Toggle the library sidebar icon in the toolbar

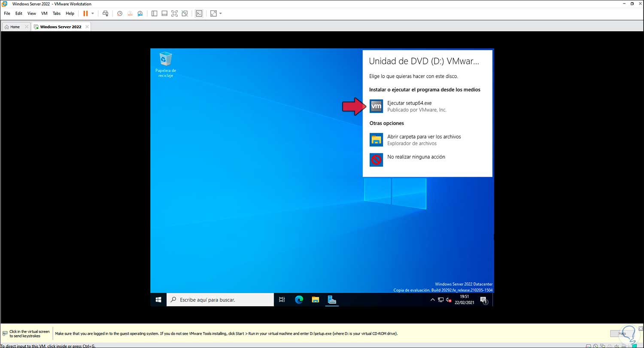pyautogui.click(x=155, y=13)
